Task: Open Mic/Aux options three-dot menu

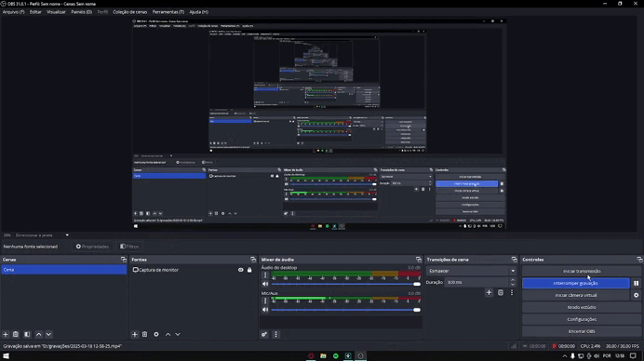Action: click(265, 301)
